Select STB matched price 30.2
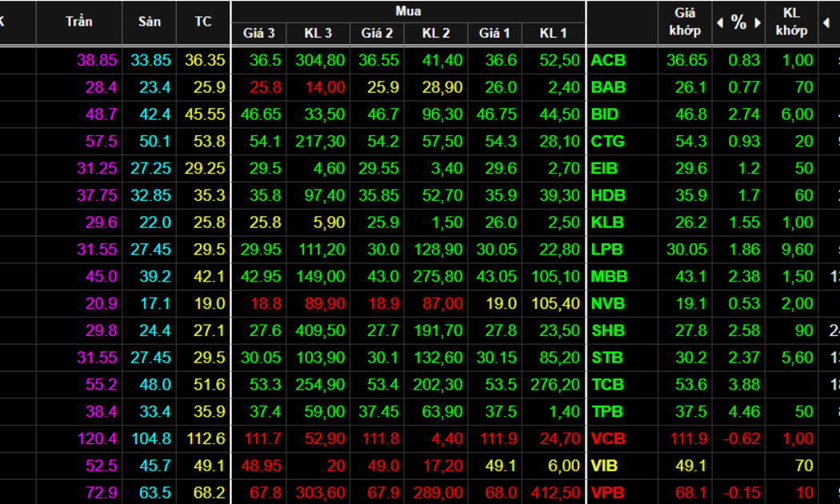The image size is (840, 504). coord(690,358)
